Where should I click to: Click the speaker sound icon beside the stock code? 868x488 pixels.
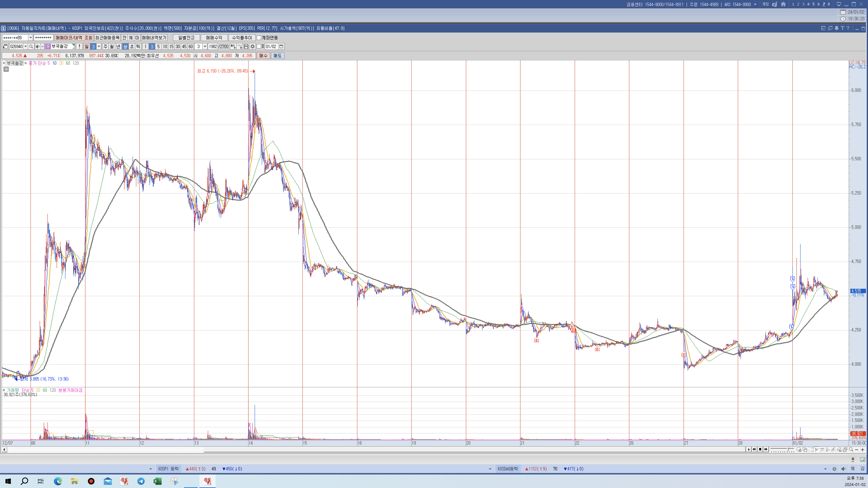pyautogui.click(x=38, y=46)
